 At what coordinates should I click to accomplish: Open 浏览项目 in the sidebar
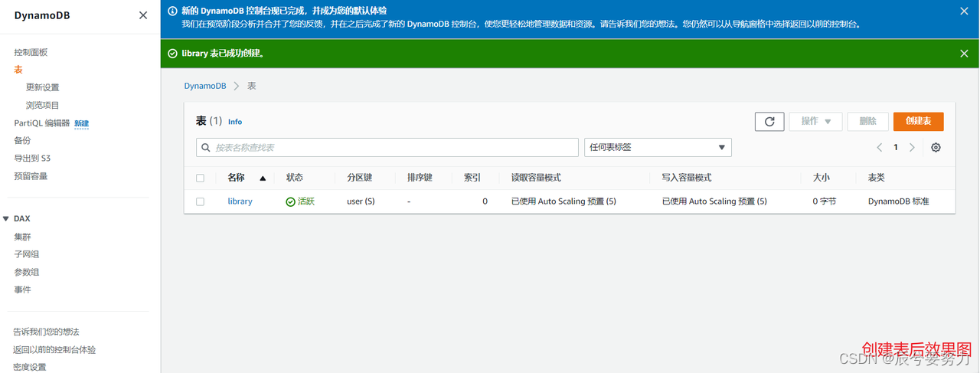coord(42,105)
